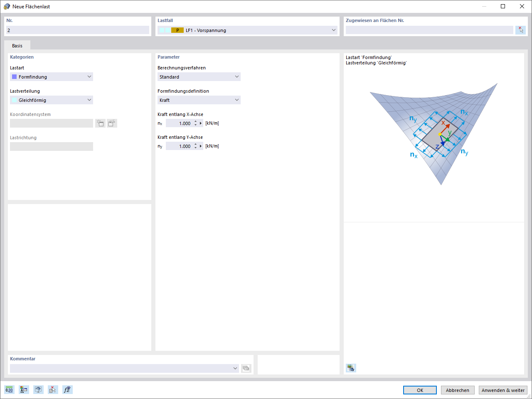Click the OK button
Image resolution: width=532 pixels, height=399 pixels.
coord(420,390)
